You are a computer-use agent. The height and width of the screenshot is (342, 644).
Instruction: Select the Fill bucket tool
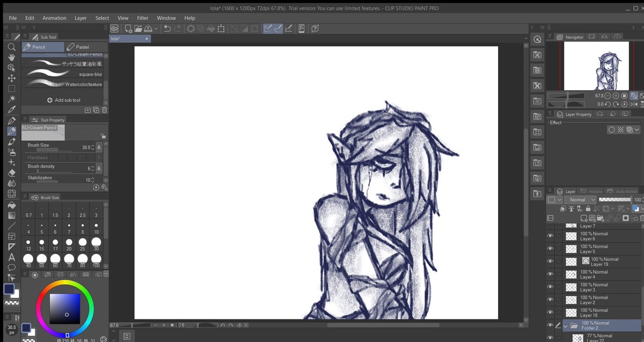[x=11, y=205]
